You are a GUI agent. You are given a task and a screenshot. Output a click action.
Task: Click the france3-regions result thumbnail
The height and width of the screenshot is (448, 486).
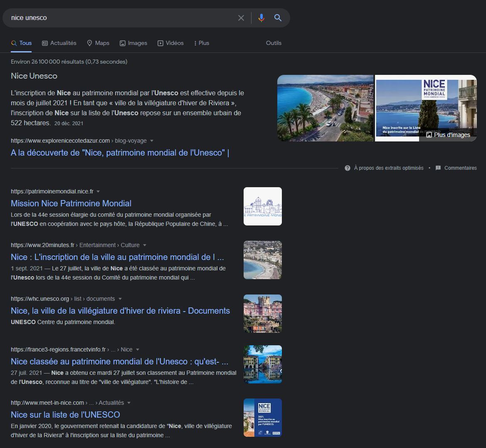(262, 364)
